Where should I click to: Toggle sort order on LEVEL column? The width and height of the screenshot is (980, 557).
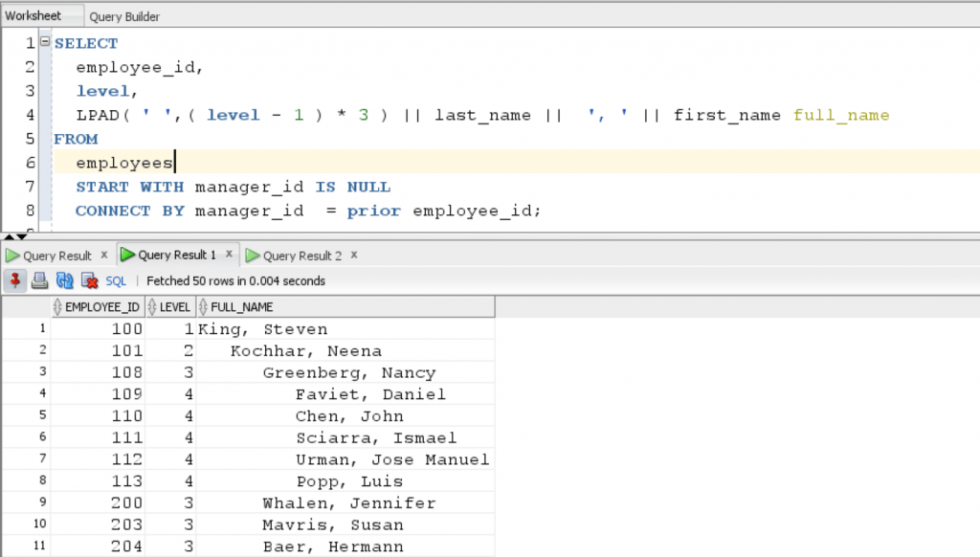[x=151, y=306]
